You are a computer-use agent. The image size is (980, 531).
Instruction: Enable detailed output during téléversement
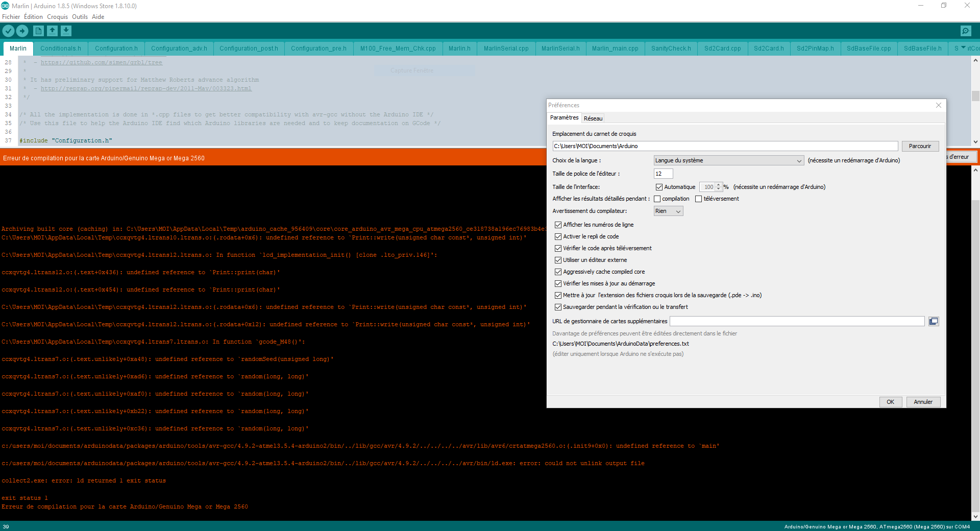pos(699,199)
